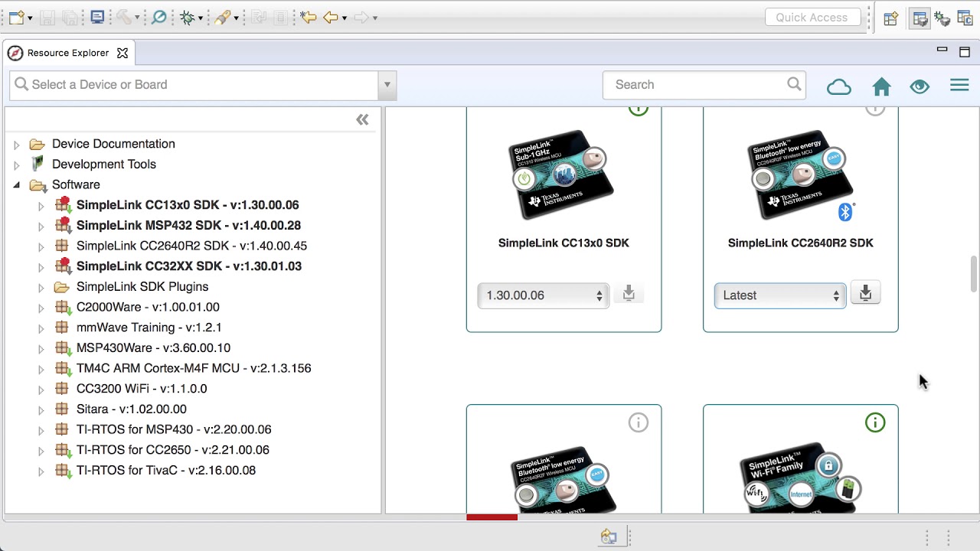Click the SimpleLink CC13x0 SDK title

[563, 243]
